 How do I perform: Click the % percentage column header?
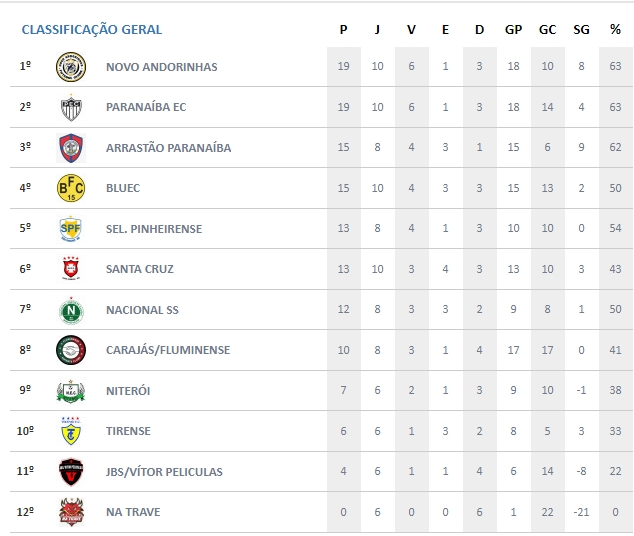[615, 30]
